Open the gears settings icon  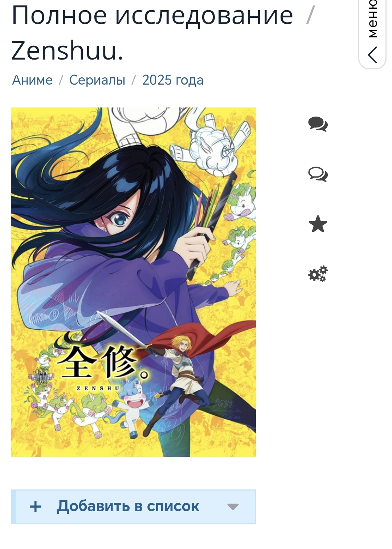tap(318, 274)
